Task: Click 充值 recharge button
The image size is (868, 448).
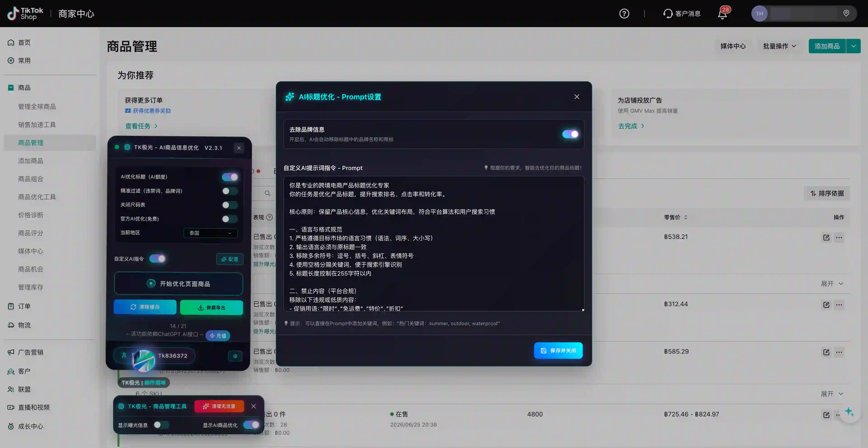Action: [x=218, y=336]
